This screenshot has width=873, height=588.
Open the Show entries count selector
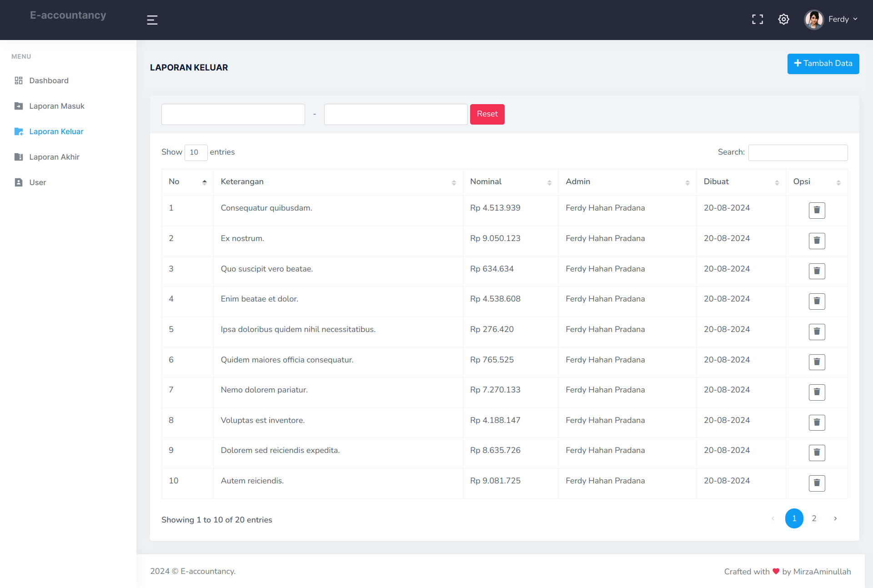point(196,152)
